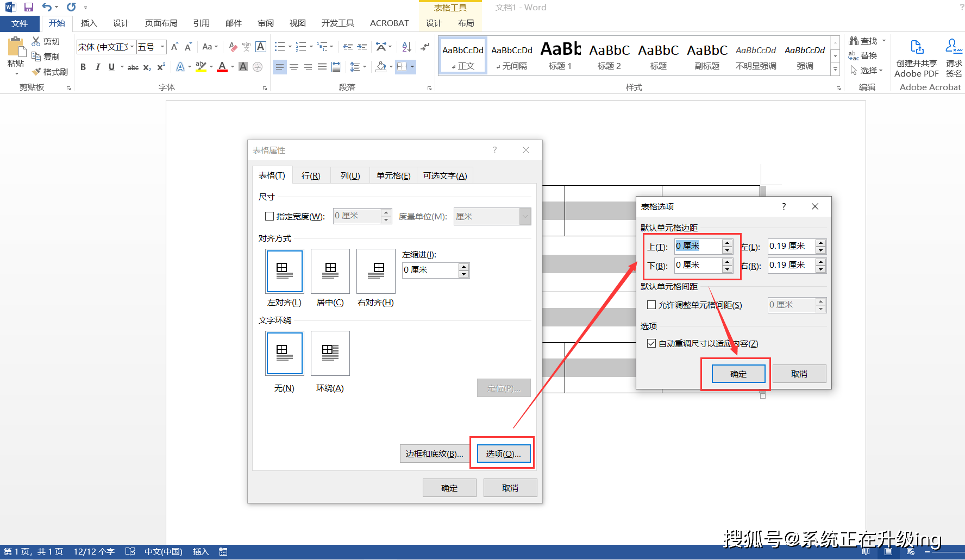Open the font size dropdown

coord(162,47)
